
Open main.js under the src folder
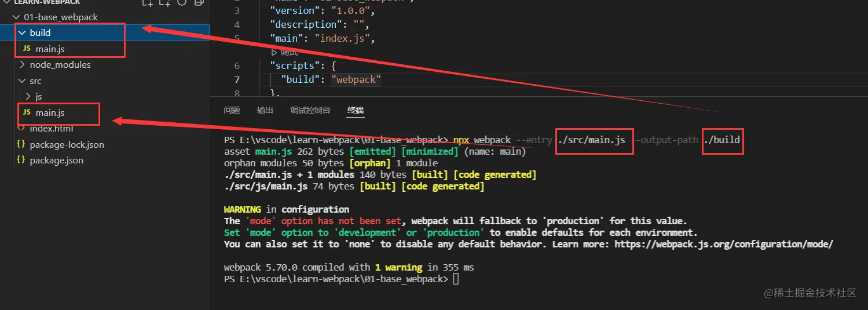point(50,112)
